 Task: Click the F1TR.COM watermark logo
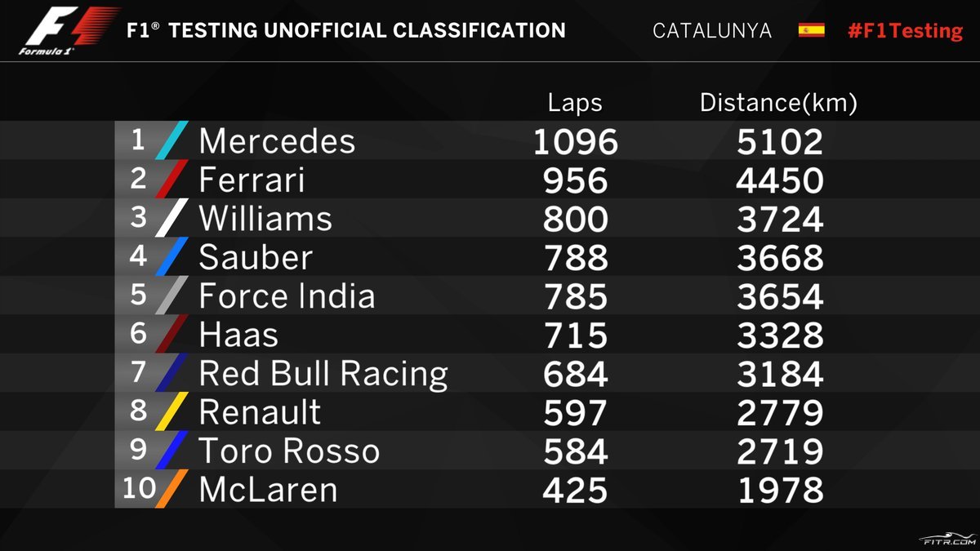pos(947,540)
